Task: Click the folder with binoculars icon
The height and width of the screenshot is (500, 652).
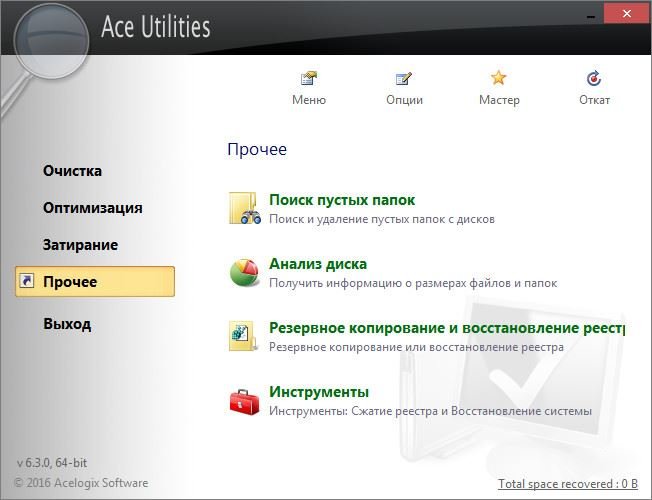Action: [x=245, y=208]
